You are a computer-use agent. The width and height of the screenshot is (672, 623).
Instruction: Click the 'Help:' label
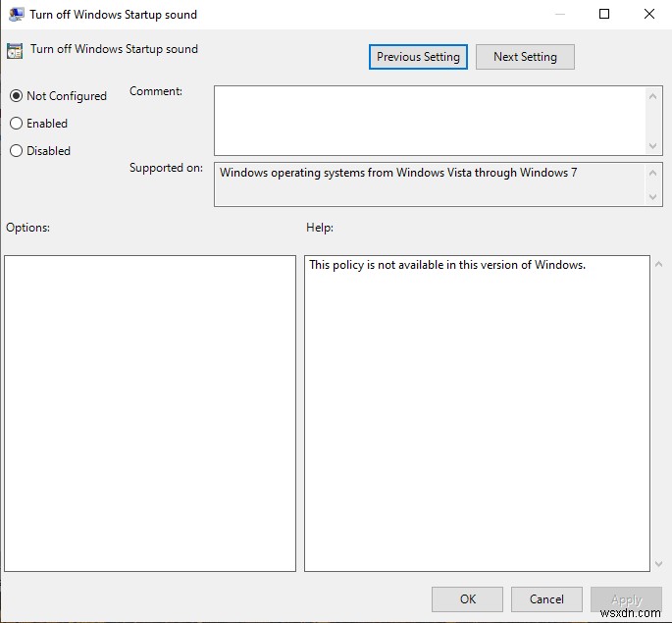tap(320, 228)
